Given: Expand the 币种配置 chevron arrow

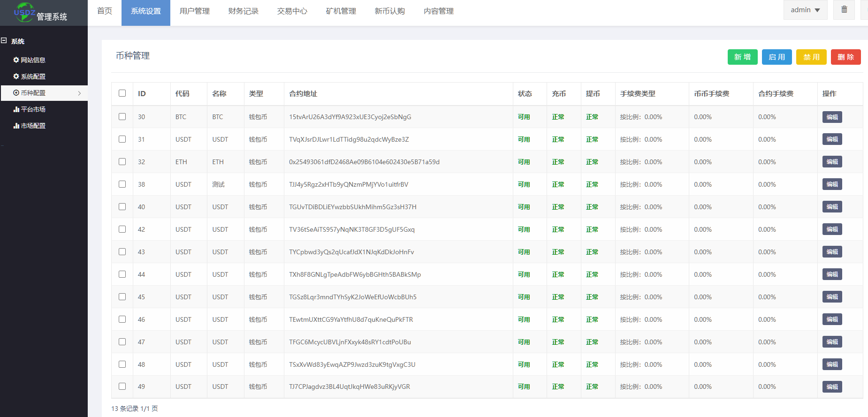Looking at the screenshot, I should pos(79,93).
